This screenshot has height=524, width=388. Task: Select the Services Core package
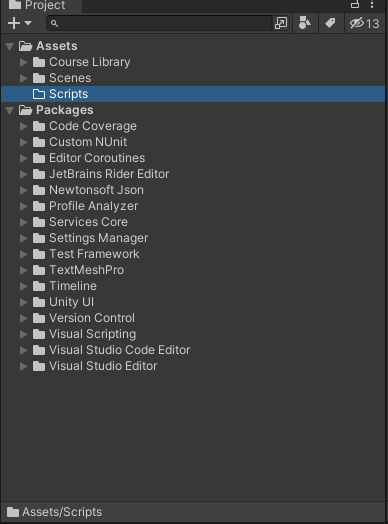(88, 222)
